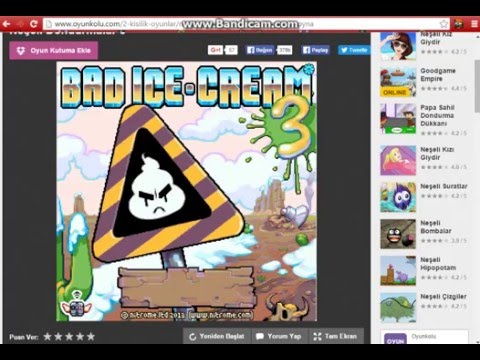Click the nitrome.com link in the game
This screenshot has width=480, height=360.
point(221,315)
